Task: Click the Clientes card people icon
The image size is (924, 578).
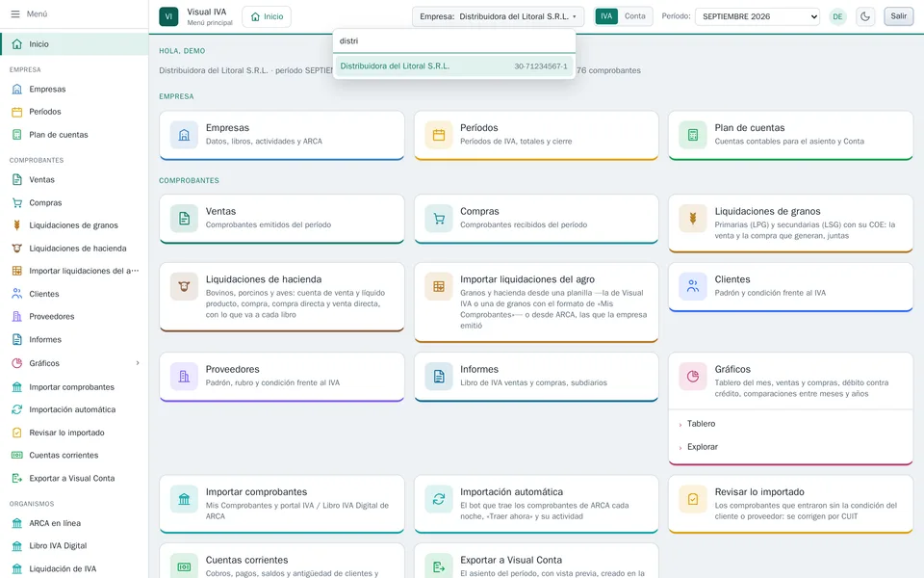Action: 692,287
